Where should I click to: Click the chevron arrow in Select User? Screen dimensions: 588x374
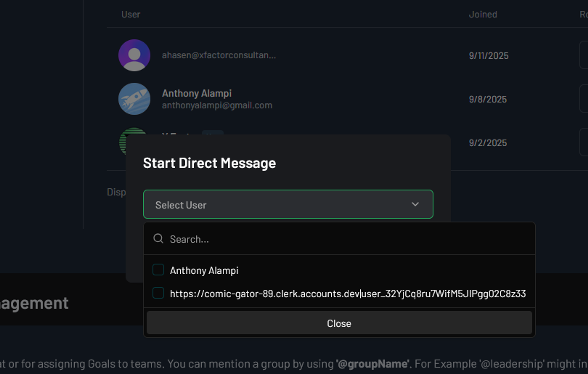coord(415,204)
